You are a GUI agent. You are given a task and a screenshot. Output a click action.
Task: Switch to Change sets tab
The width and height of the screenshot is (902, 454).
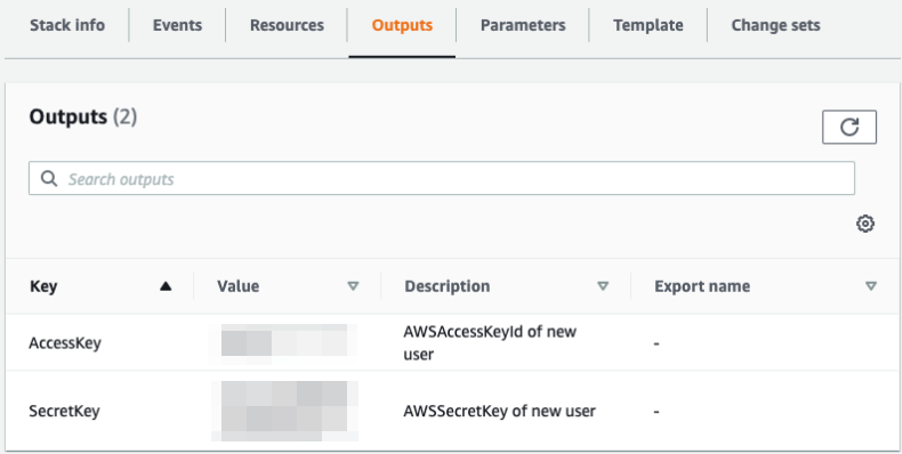pos(775,25)
